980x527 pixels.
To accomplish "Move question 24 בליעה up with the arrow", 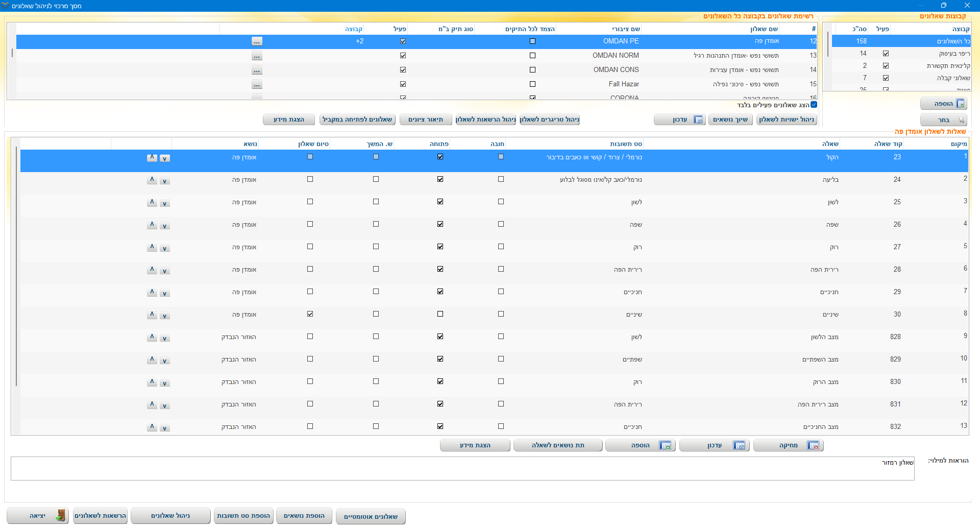I will click(152, 180).
